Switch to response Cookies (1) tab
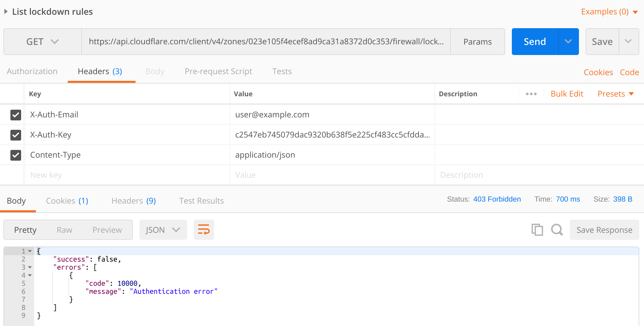644x326 pixels. coord(67,201)
